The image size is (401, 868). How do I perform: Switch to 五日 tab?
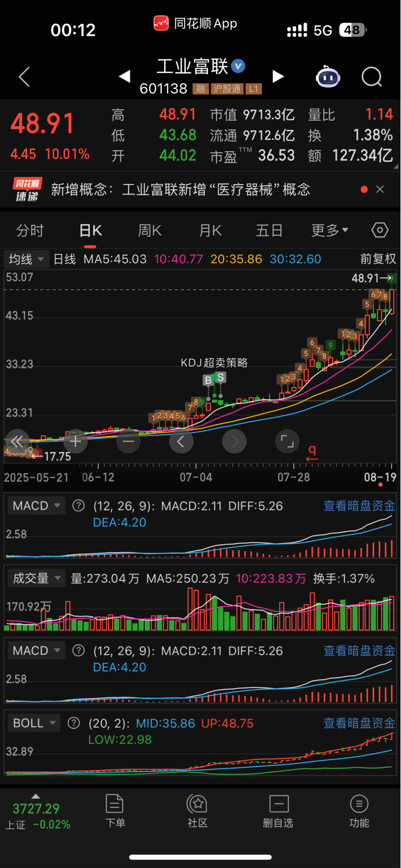269,230
